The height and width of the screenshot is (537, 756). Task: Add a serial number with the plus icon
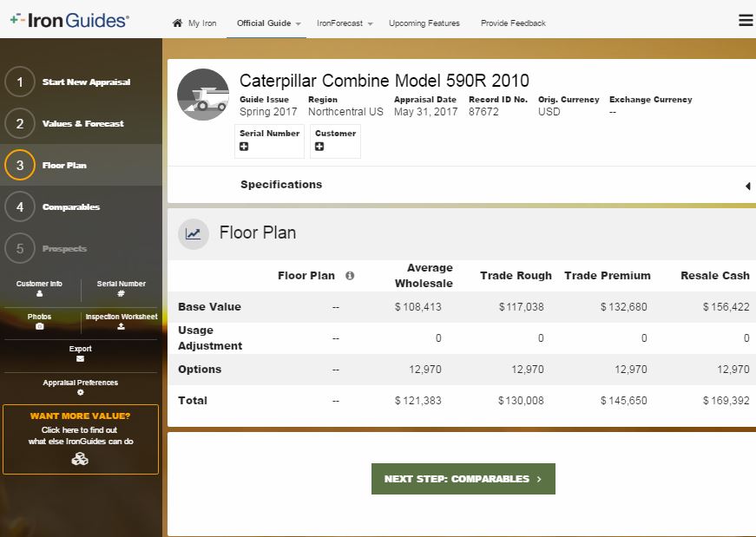244,147
